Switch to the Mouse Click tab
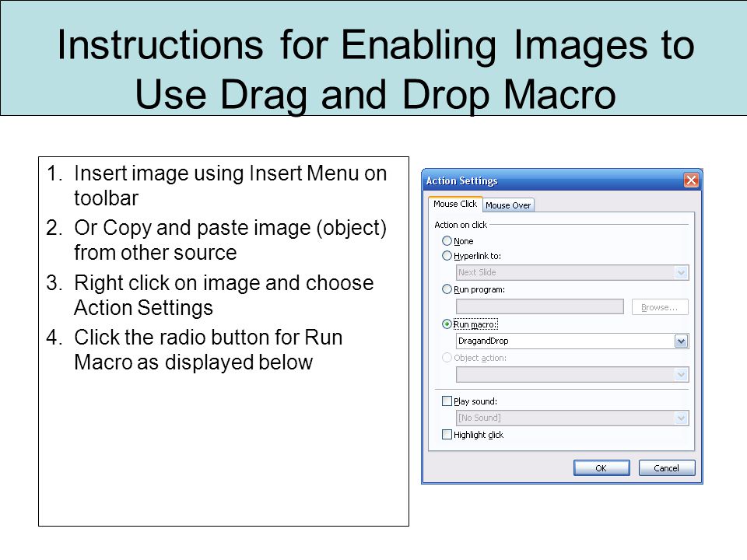The height and width of the screenshot is (560, 747). click(x=455, y=204)
